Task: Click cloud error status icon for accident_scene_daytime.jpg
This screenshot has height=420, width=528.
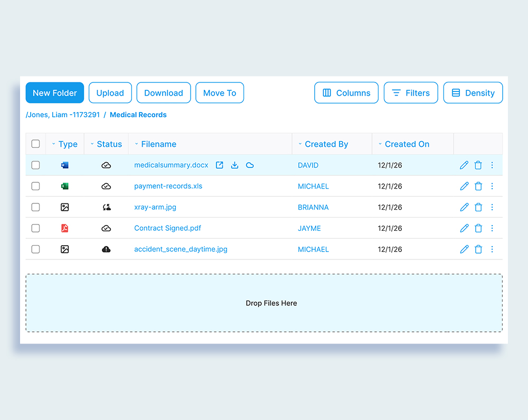Action: point(106,249)
